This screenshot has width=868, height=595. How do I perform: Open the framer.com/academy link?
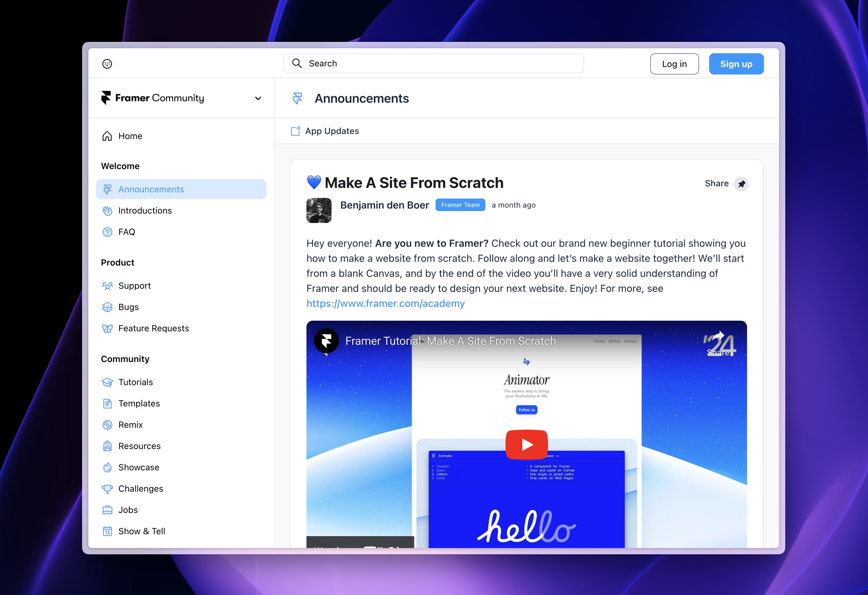[x=385, y=303]
